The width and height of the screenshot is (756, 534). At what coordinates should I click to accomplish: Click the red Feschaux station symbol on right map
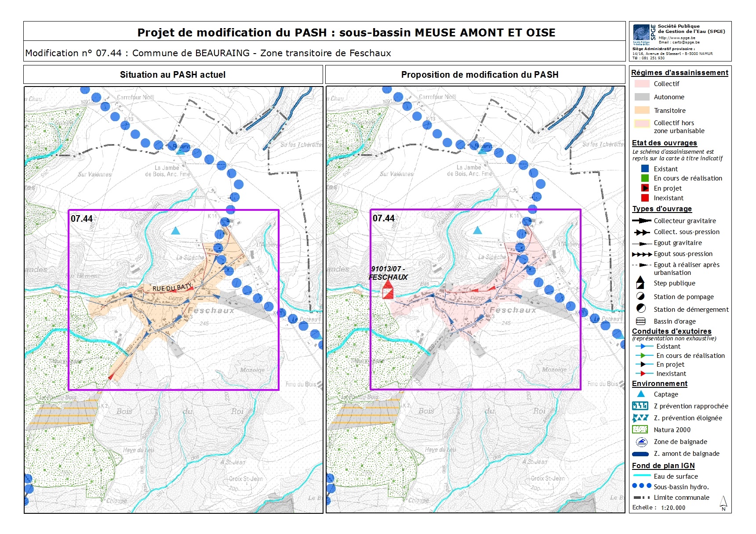point(387,290)
